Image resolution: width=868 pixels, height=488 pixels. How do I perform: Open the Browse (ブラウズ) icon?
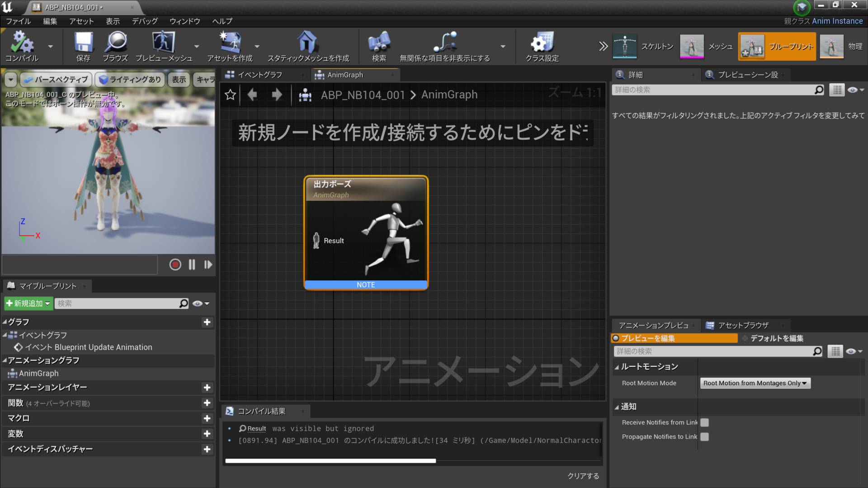point(115,46)
